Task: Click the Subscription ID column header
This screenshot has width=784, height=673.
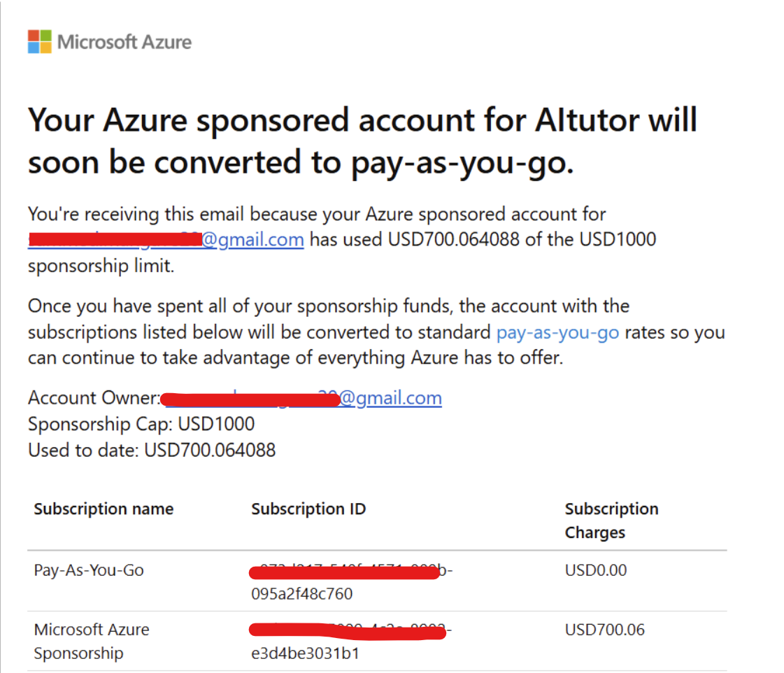Action: 308,509
